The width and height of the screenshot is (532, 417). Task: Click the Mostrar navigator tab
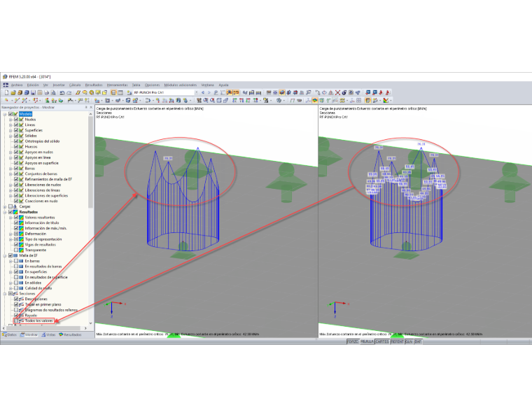pyautogui.click(x=29, y=334)
